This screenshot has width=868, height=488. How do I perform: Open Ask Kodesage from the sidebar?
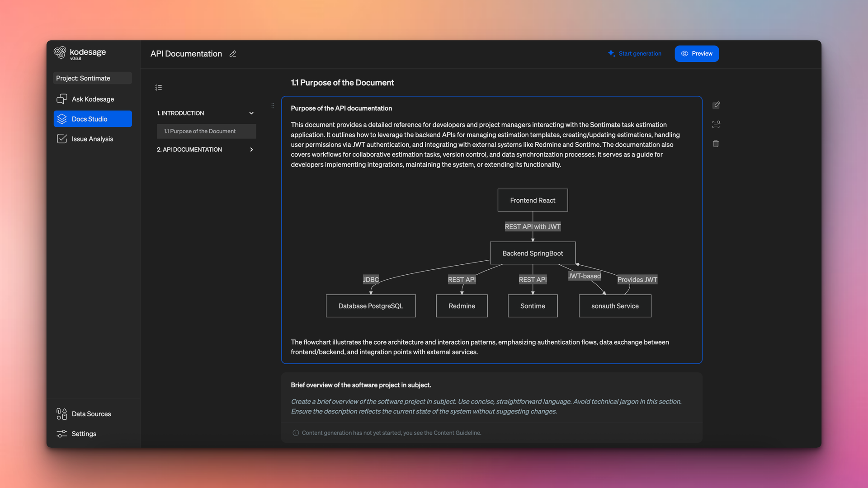[x=93, y=99]
